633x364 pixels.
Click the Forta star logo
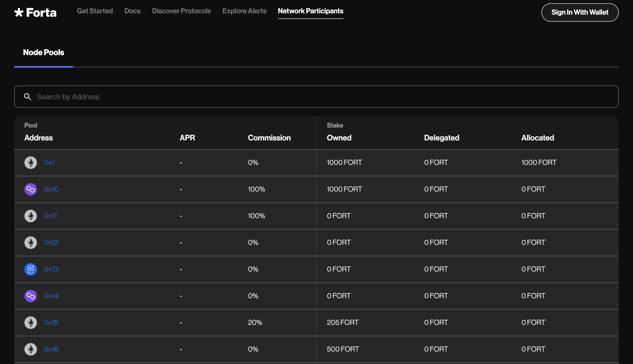(x=19, y=12)
